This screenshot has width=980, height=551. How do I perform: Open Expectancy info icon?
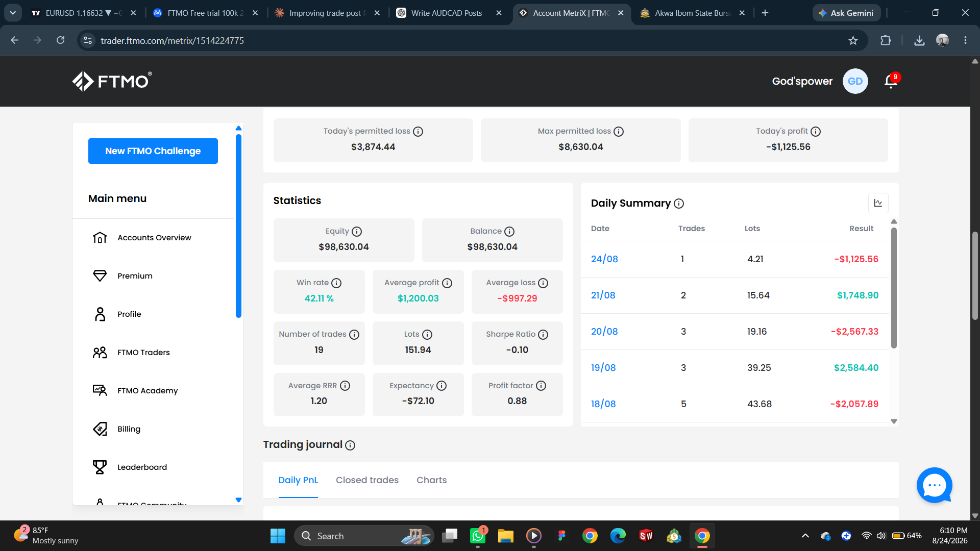pyautogui.click(x=442, y=386)
